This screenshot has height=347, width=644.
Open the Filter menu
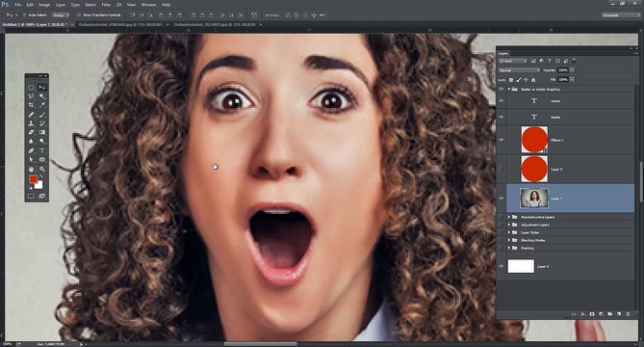[x=106, y=5]
